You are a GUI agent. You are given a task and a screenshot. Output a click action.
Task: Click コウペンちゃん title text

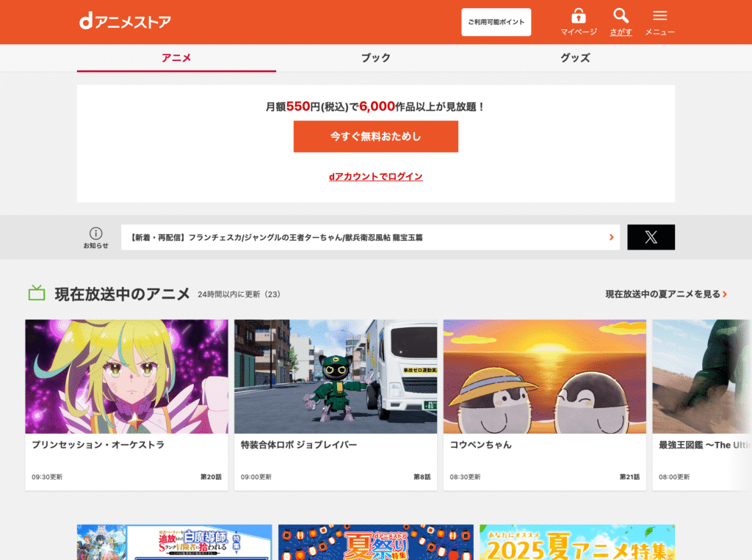[480, 445]
